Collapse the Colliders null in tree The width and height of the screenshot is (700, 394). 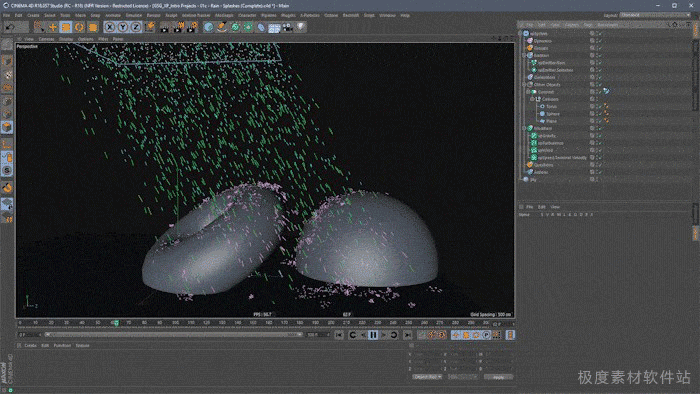tap(532, 99)
